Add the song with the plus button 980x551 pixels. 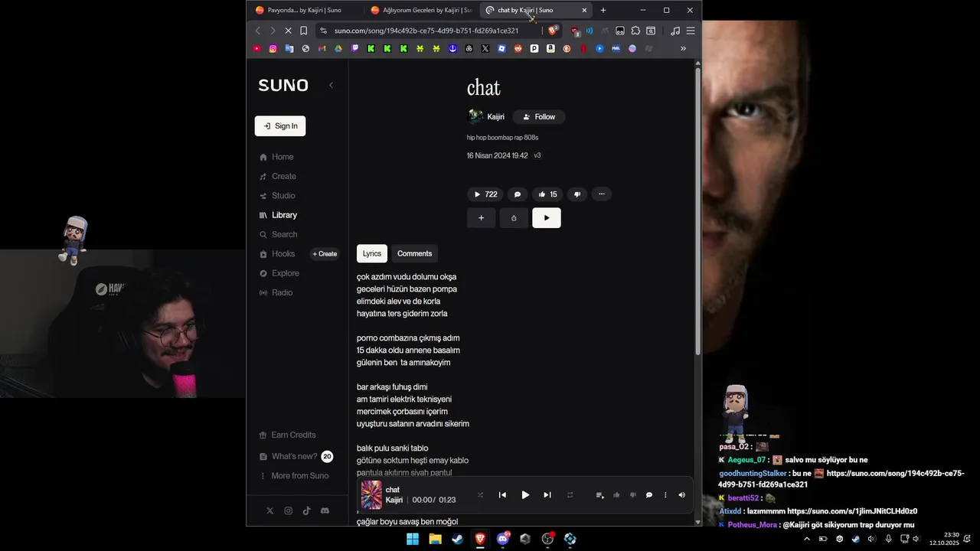click(x=481, y=218)
